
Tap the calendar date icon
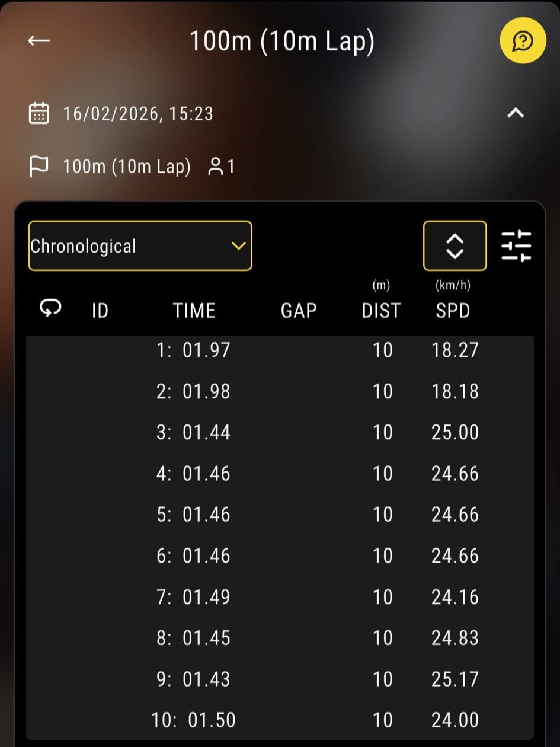coord(39,113)
